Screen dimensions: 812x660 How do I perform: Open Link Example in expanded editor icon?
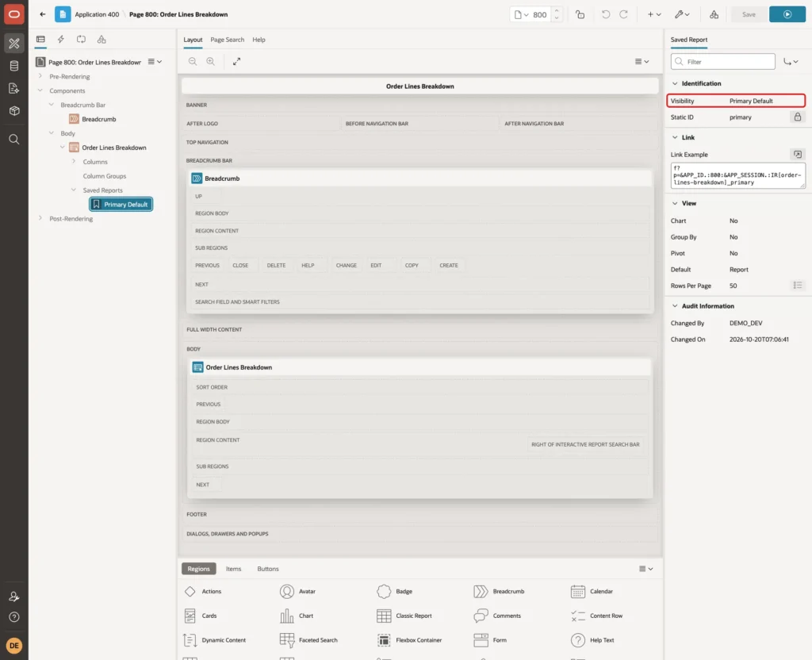coord(798,155)
